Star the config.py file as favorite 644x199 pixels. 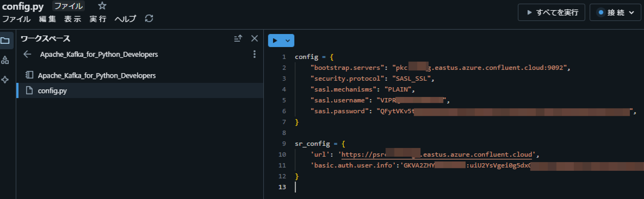pyautogui.click(x=102, y=6)
